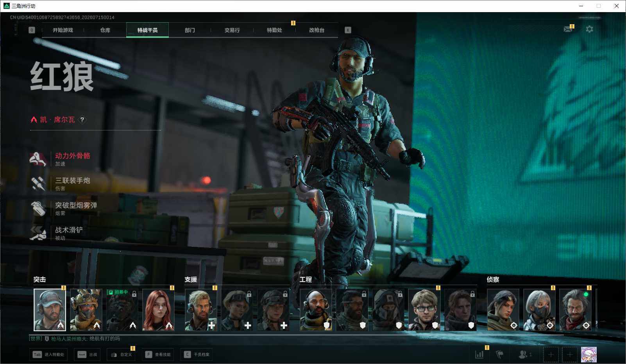Select the 突破型烟雾弹 skill
The width and height of the screenshot is (626, 364).
64,208
